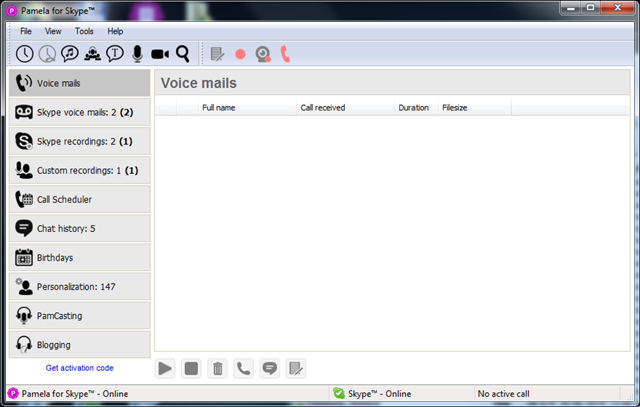The image size is (640, 407).
Task: Sort by the Full name column header
Action: [x=247, y=108]
